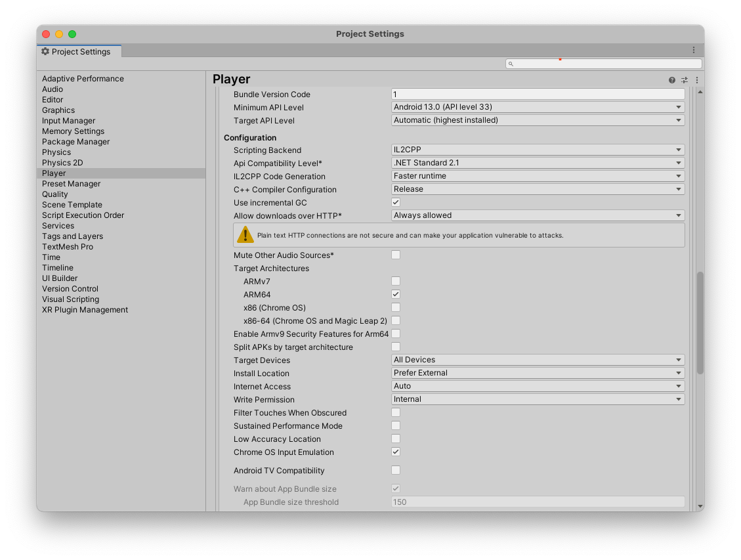This screenshot has height=560, width=741.
Task: Click the Project Settings gear icon
Action: pos(45,51)
